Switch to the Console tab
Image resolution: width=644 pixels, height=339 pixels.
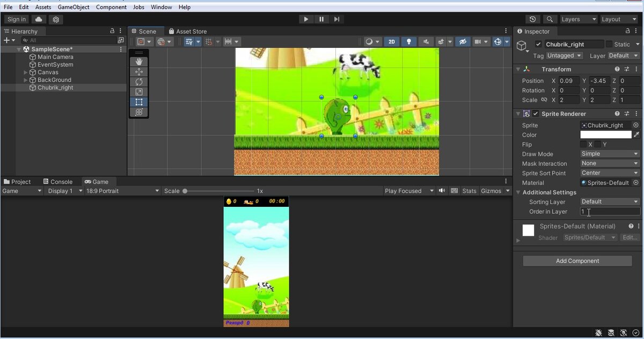coord(57,182)
